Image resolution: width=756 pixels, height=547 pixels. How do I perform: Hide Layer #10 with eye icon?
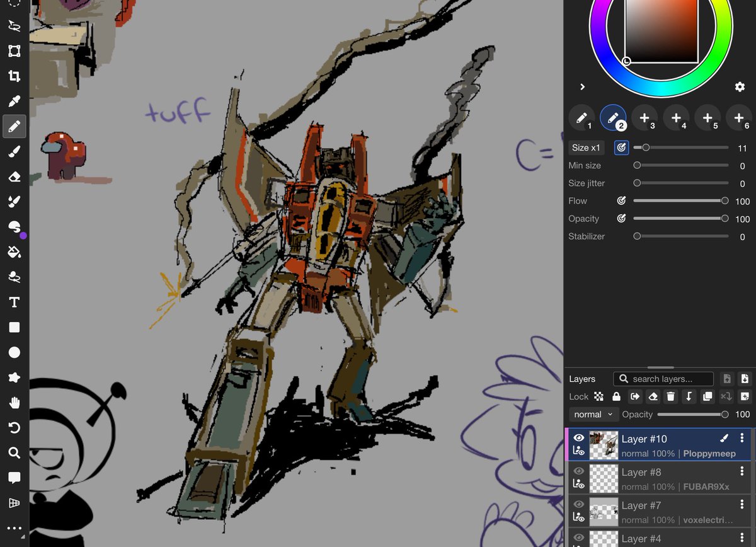(579, 438)
